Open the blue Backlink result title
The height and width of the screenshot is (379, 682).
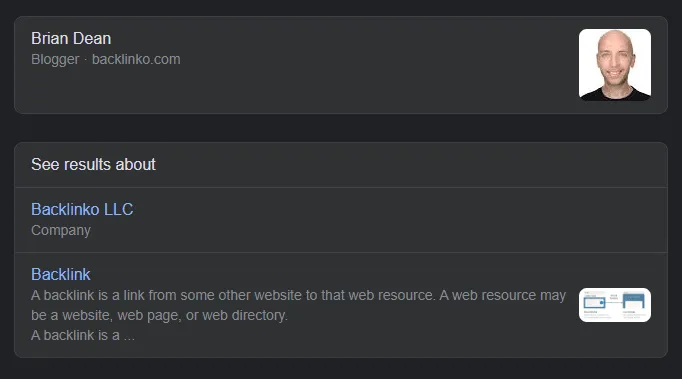[x=60, y=275]
